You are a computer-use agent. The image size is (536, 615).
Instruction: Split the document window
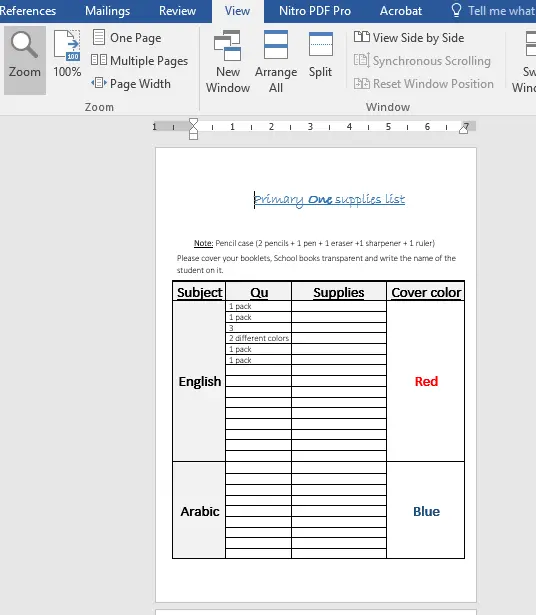[320, 55]
